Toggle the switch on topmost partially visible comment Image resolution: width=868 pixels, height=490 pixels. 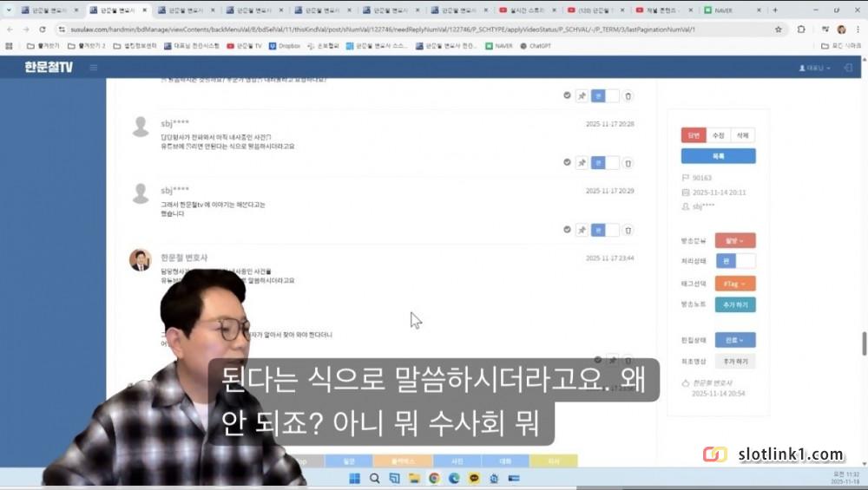pyautogui.click(x=604, y=95)
